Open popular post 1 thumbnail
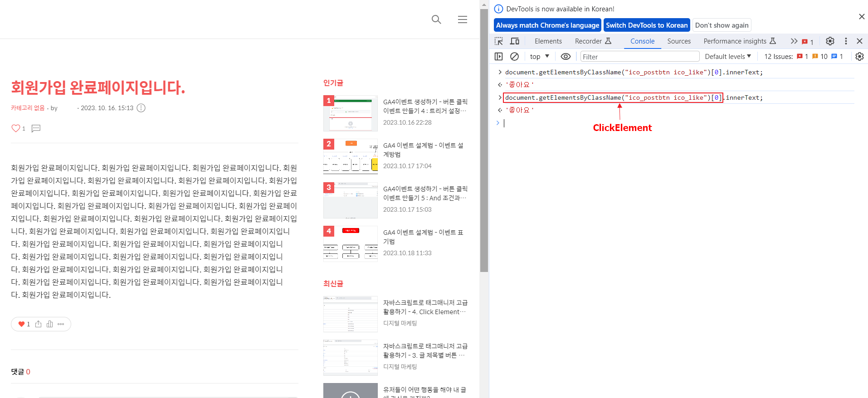The height and width of the screenshot is (398, 868). pyautogui.click(x=350, y=113)
